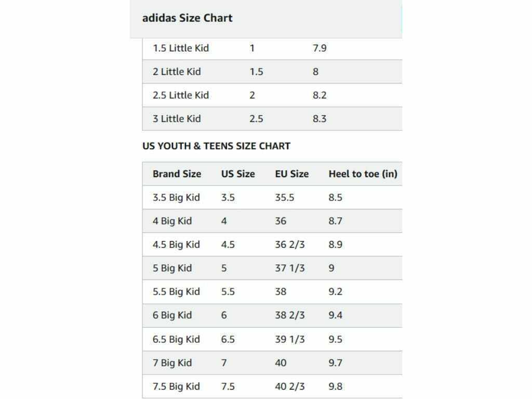Click the US Size column header

tap(238, 174)
